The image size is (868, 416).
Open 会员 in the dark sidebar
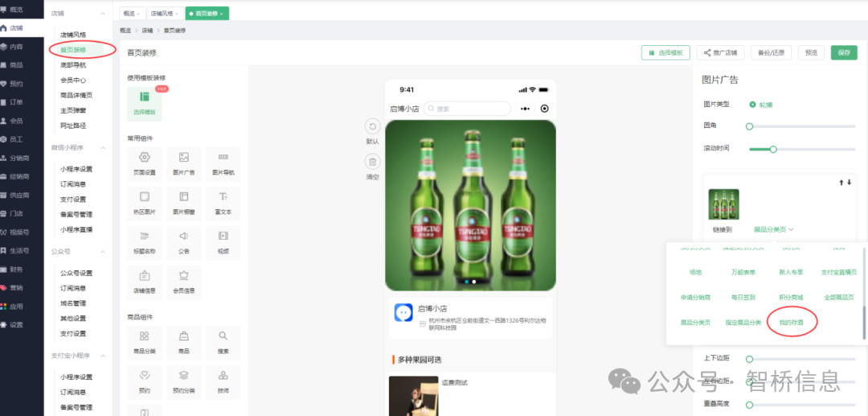click(x=15, y=121)
